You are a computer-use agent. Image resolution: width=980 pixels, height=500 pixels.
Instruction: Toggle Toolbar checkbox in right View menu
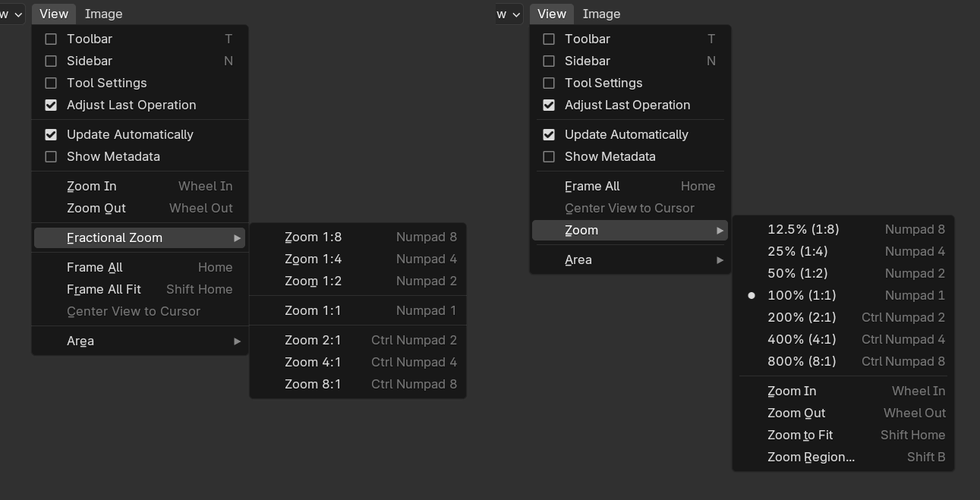(549, 39)
